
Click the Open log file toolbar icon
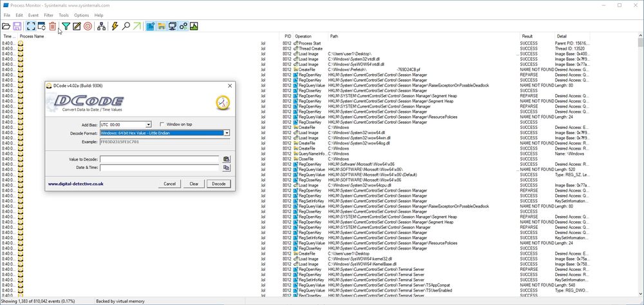[x=6, y=26]
